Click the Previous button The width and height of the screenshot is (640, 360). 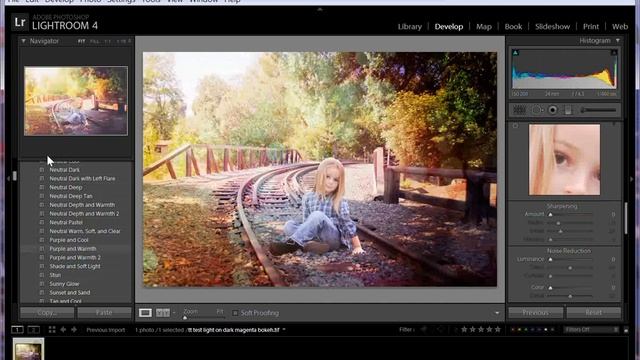(536, 313)
